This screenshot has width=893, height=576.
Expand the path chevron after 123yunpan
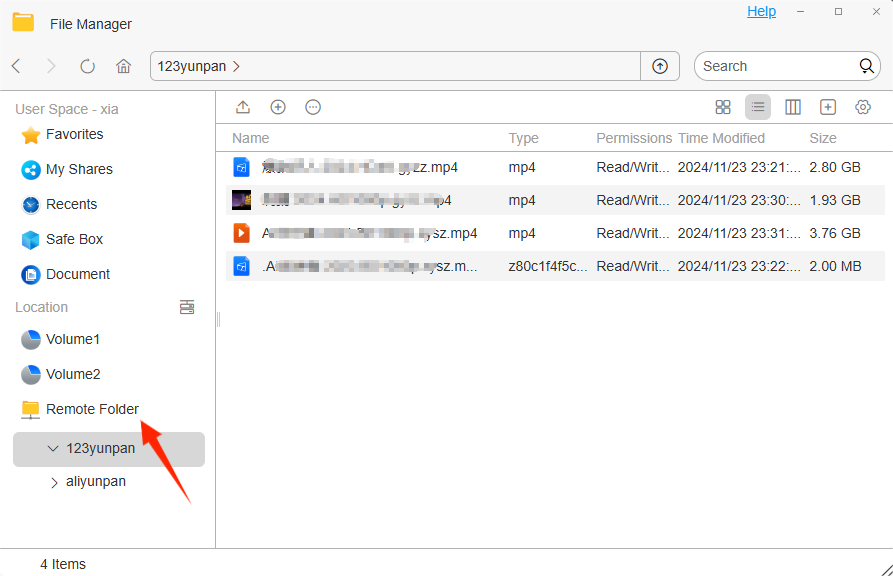click(236, 67)
